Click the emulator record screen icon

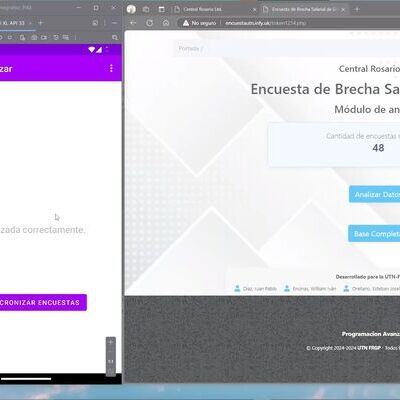44,37
